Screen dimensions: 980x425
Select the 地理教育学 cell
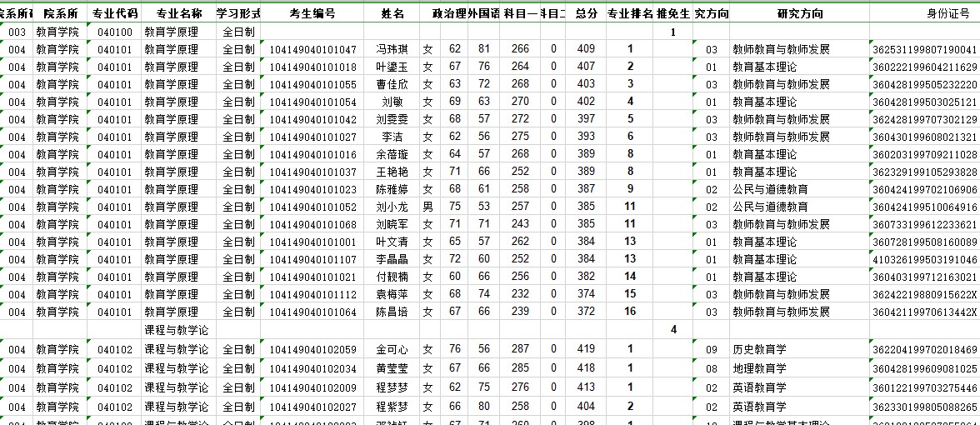tap(758, 368)
